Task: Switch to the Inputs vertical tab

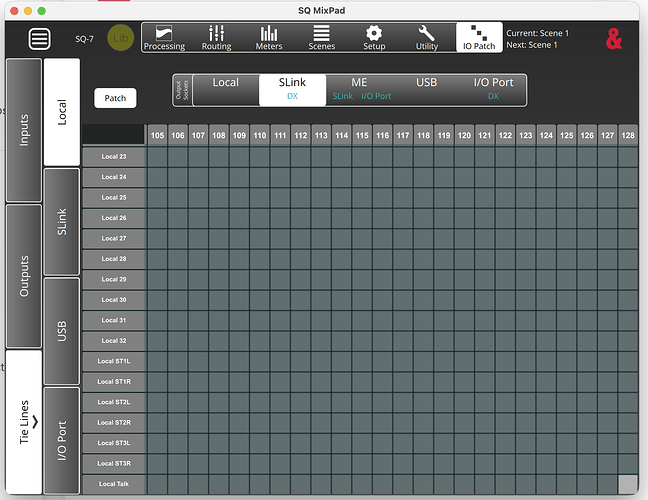Action: [x=24, y=130]
